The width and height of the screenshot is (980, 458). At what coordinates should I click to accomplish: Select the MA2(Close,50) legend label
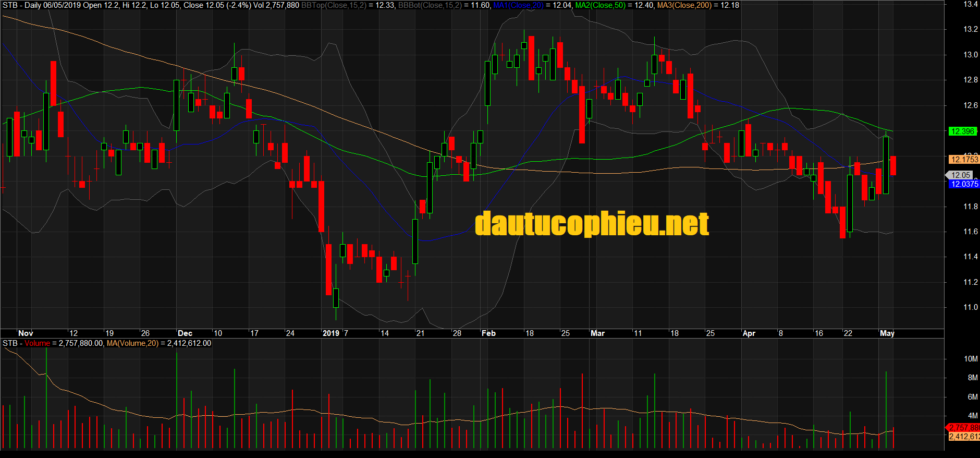[x=600, y=5]
